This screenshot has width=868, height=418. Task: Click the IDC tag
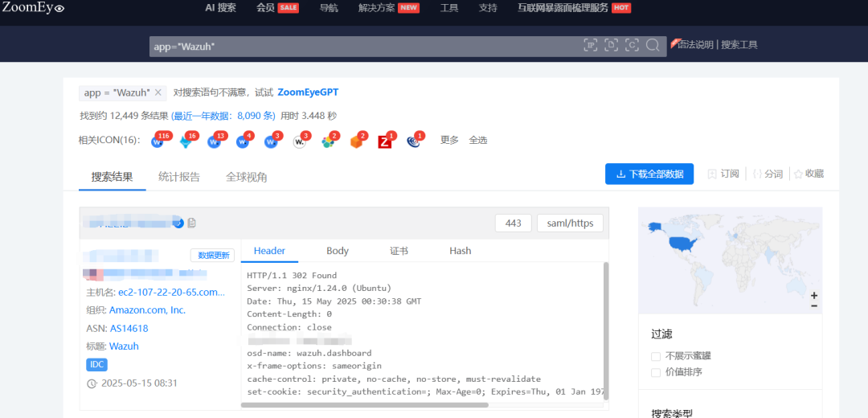pyautogui.click(x=97, y=364)
